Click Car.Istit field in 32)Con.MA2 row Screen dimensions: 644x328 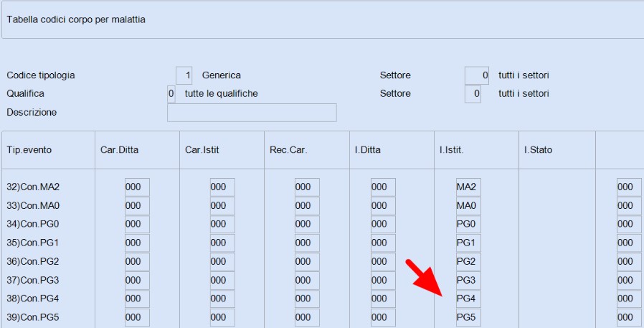pyautogui.click(x=222, y=187)
